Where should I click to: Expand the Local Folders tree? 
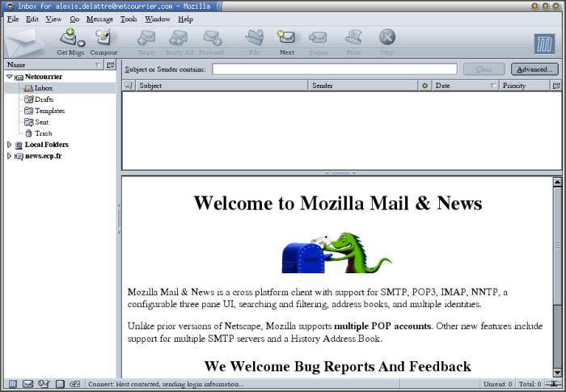click(x=10, y=145)
